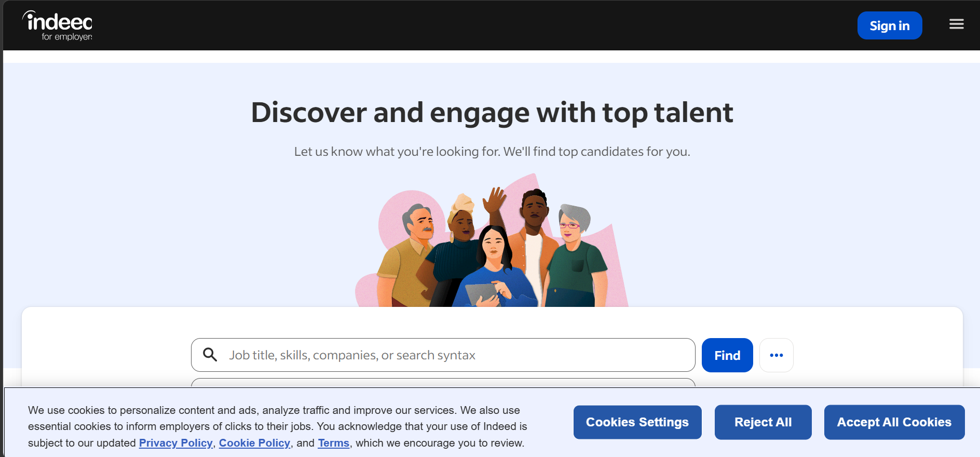Choose Reject All cookies

763,422
